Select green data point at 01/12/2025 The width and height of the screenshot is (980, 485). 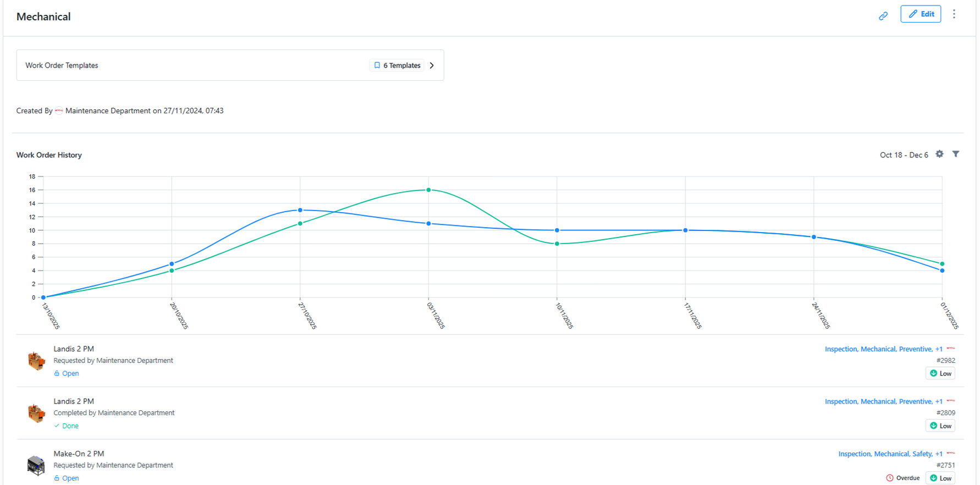point(942,264)
